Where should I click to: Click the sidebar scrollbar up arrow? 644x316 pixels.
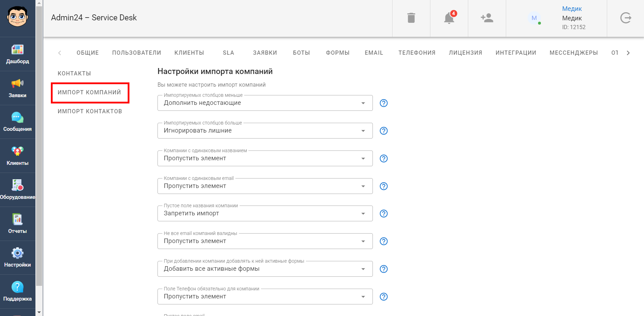click(x=39, y=3)
